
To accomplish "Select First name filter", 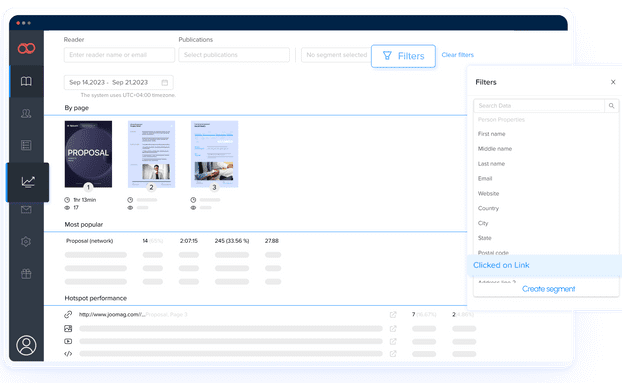I will point(491,134).
